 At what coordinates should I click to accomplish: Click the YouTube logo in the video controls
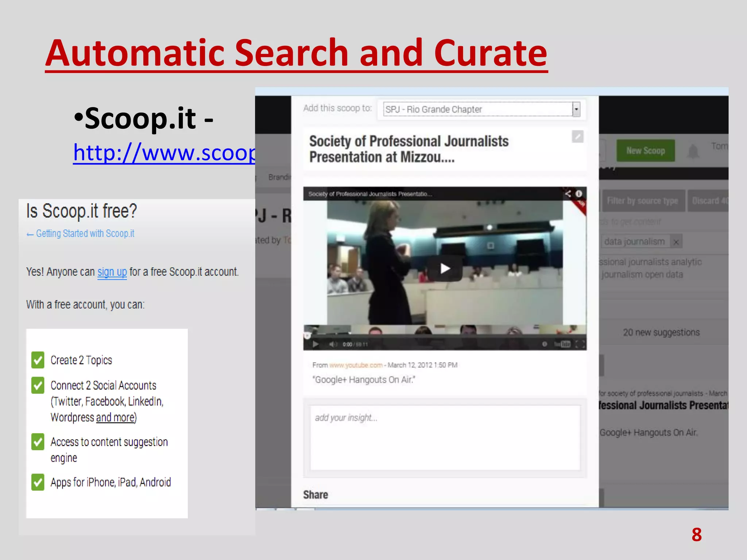[562, 344]
